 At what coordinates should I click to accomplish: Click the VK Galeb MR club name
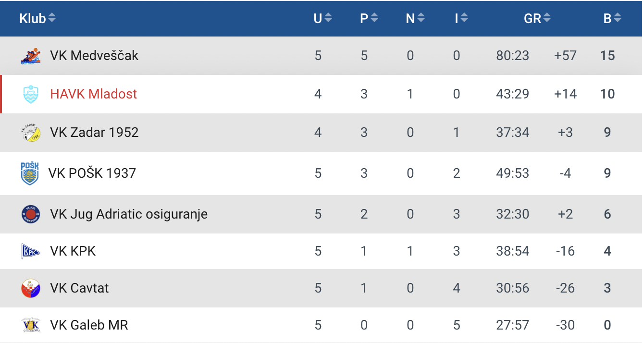(x=89, y=325)
